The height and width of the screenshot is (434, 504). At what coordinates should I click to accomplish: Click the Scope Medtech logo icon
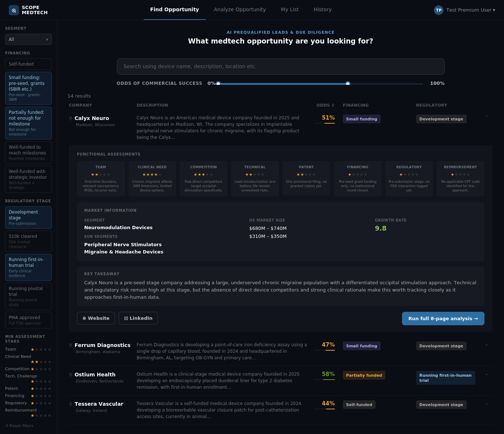point(14,10)
